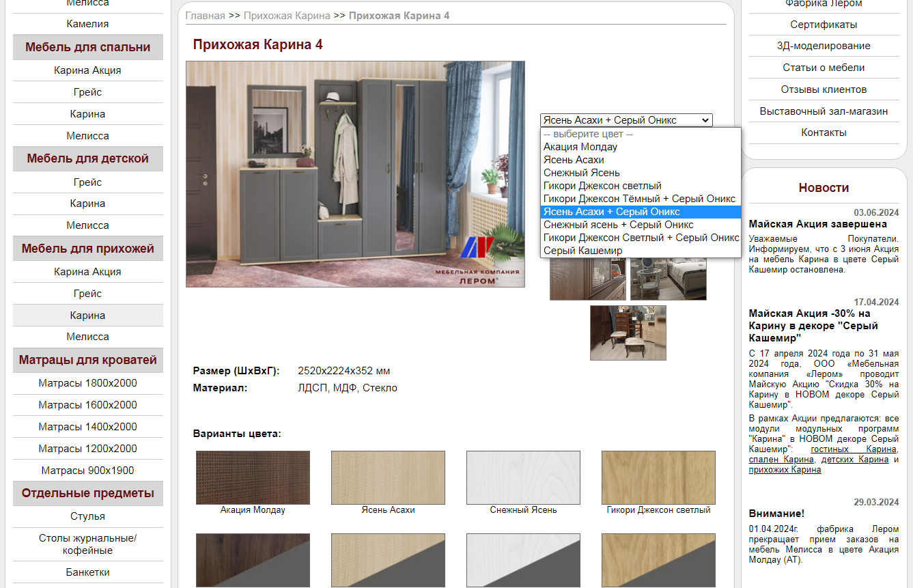Open 'Карина Акция' under hallway furniture
This screenshot has width=913, height=588.
87,272
